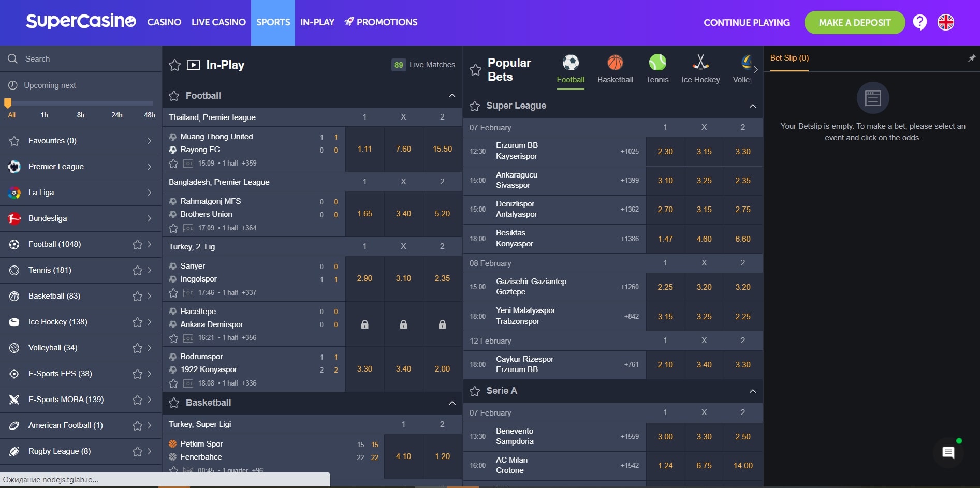
Task: Favourite Football (1048) in sidebar
Action: (x=137, y=244)
